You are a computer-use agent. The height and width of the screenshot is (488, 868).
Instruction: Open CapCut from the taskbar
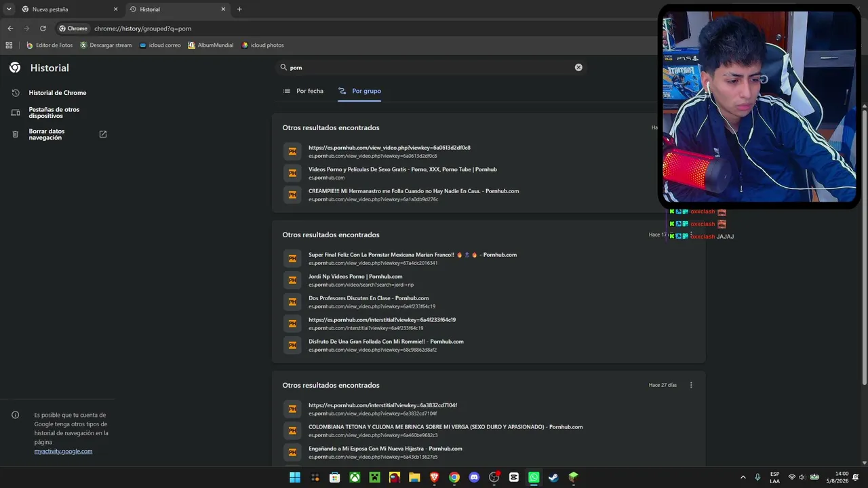click(514, 477)
